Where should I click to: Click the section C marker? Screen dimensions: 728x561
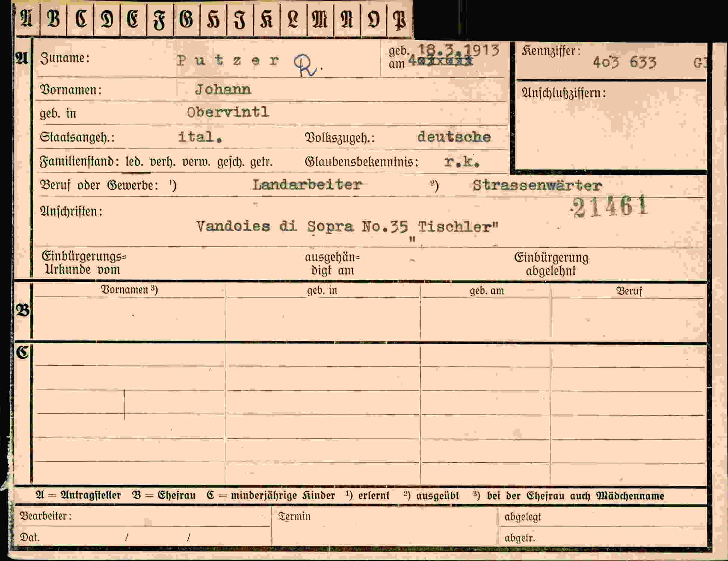coord(23,352)
